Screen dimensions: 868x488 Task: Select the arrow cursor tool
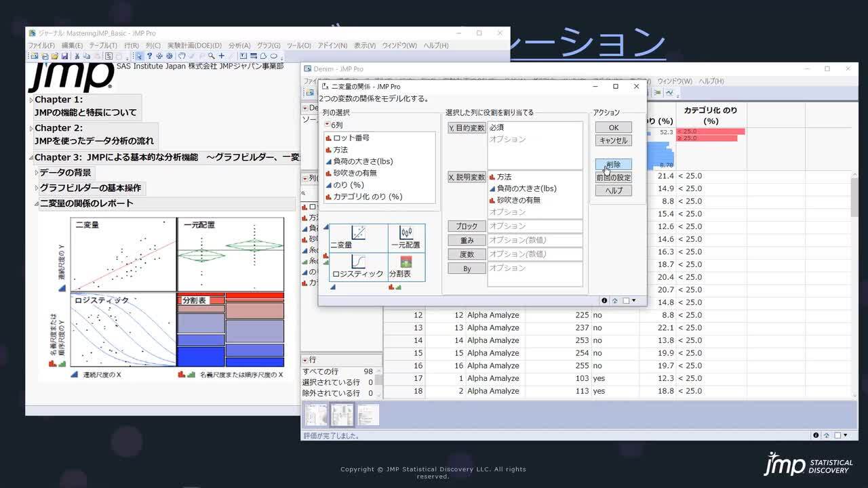tap(138, 56)
